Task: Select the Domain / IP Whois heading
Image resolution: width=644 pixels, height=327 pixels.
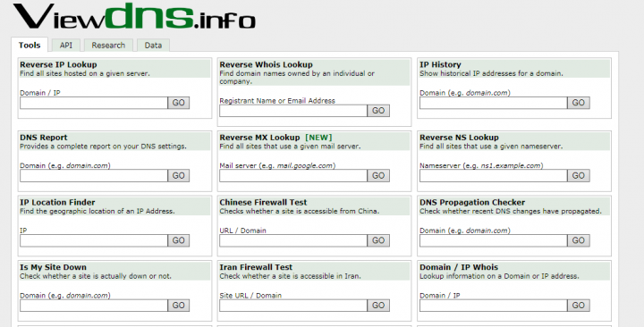Action: [x=459, y=267]
